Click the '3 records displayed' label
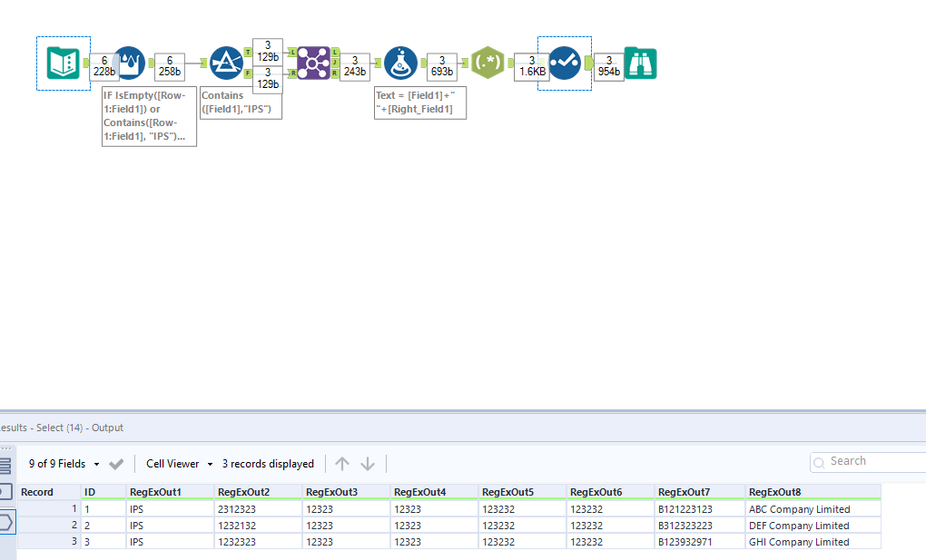 (268, 464)
